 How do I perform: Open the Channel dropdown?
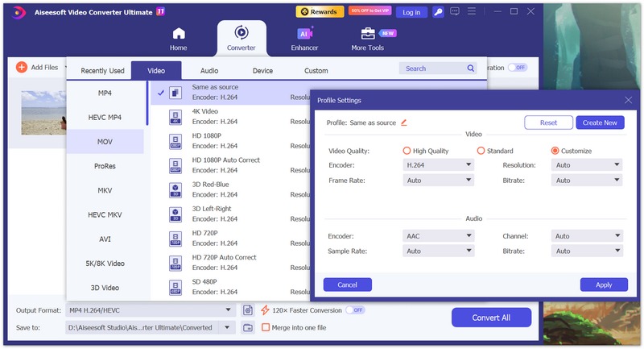pos(587,236)
